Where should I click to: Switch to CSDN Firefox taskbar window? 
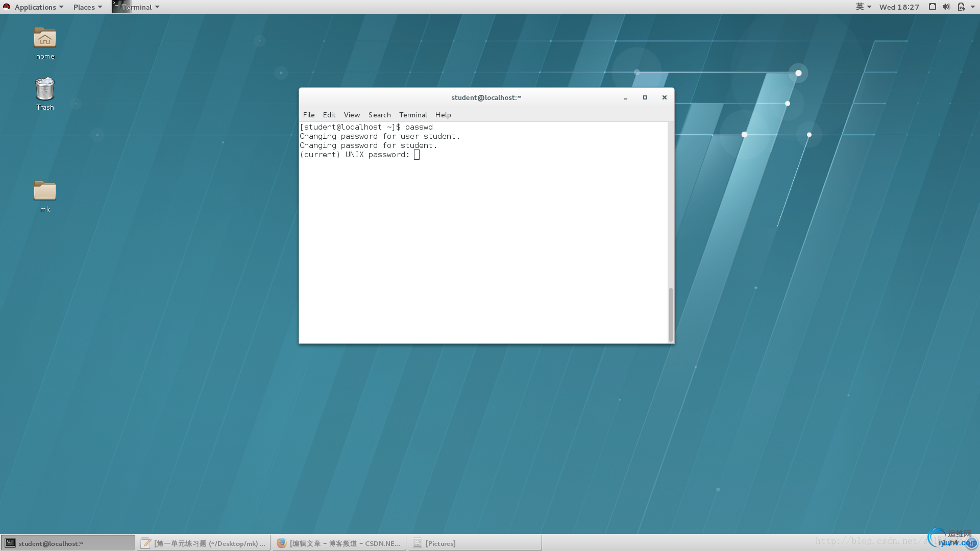click(339, 543)
